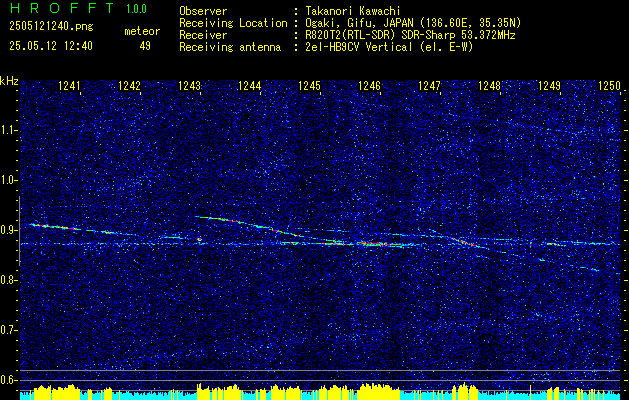The image size is (629, 400).
Task: Click the 1249 time marker
Action: coord(549,85)
